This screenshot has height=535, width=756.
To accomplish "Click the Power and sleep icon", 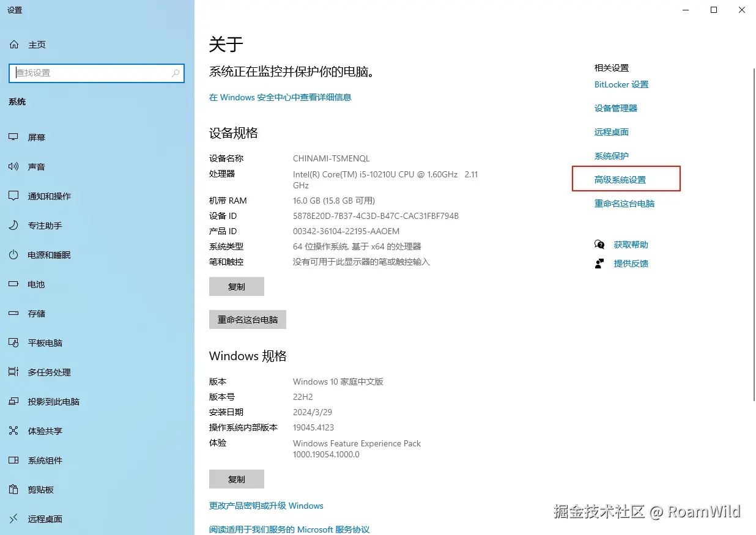I will pos(13,255).
